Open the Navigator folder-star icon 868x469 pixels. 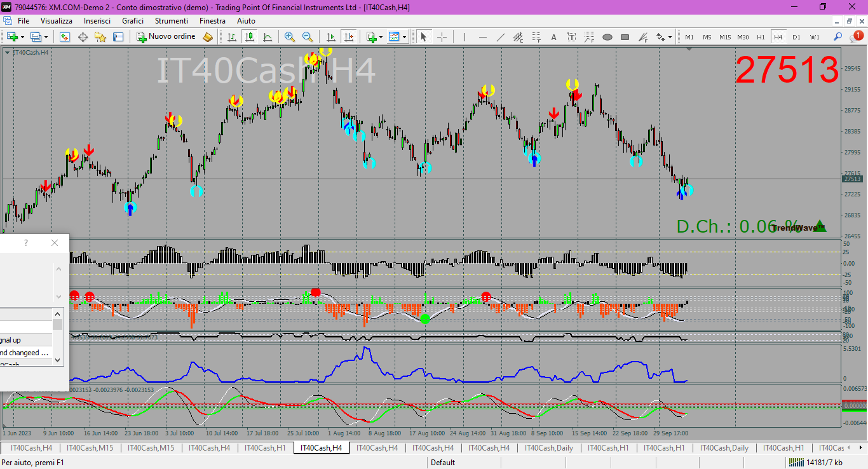(x=100, y=37)
